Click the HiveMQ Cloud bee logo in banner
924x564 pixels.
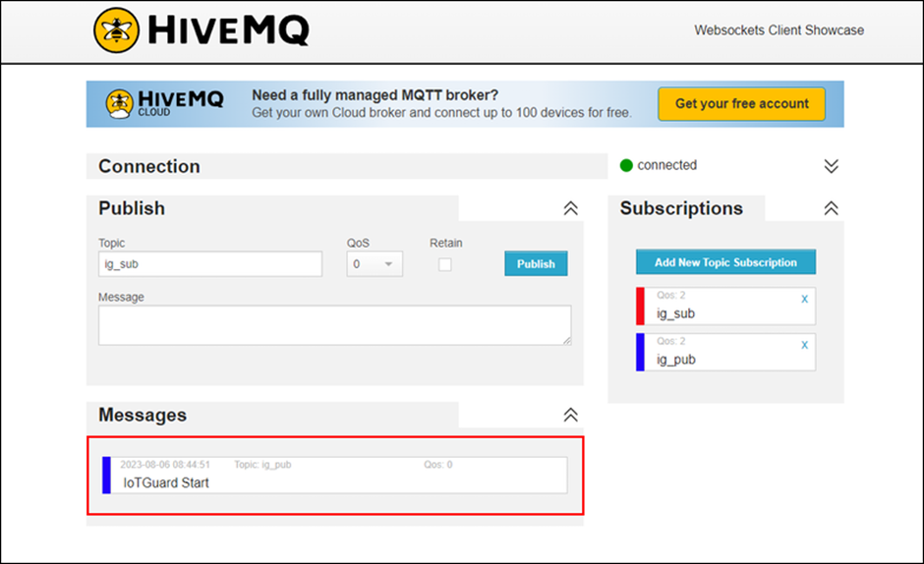[x=120, y=104]
